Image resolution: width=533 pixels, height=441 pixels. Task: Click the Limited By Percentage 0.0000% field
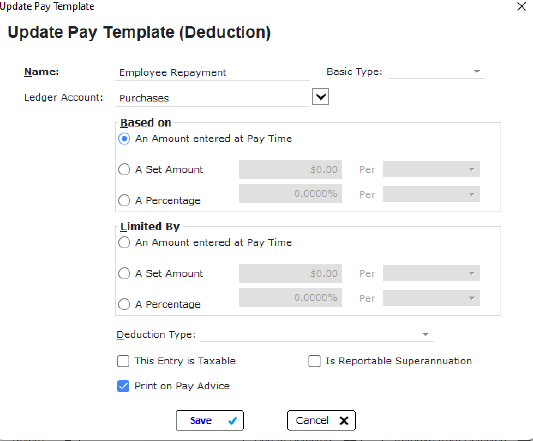290,298
